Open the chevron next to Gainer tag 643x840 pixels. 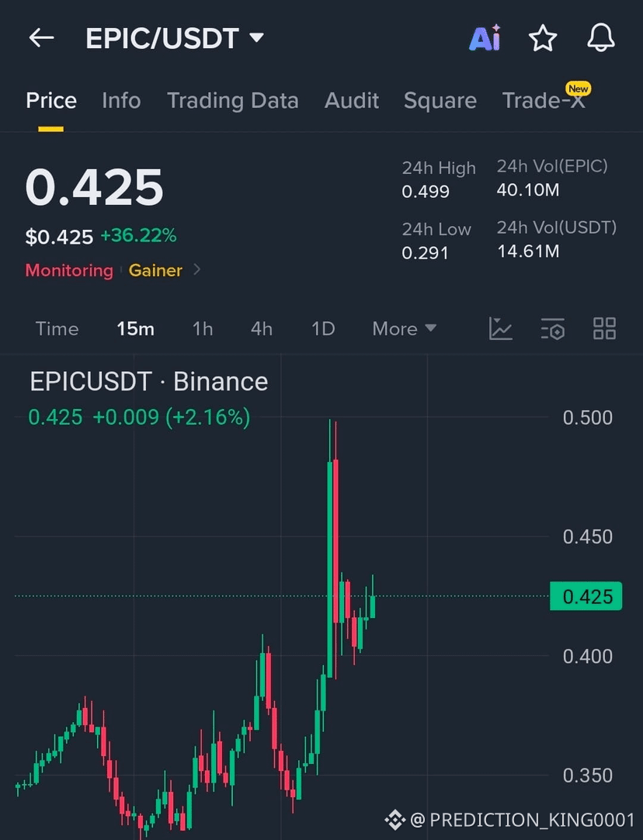coord(196,269)
